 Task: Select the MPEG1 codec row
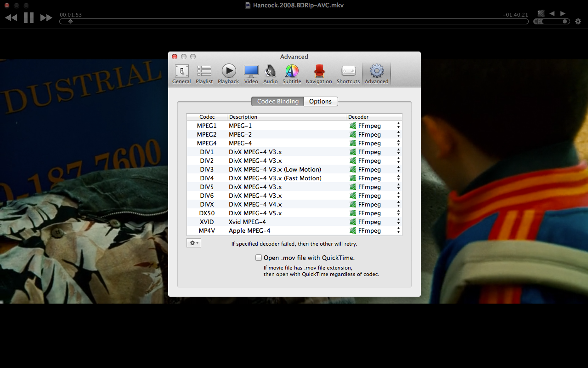click(294, 126)
